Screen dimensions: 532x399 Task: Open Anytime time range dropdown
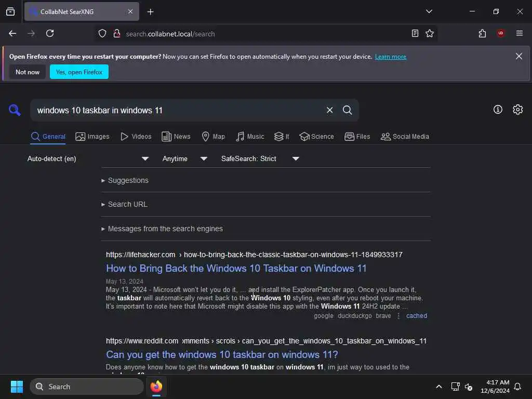pyautogui.click(x=184, y=159)
